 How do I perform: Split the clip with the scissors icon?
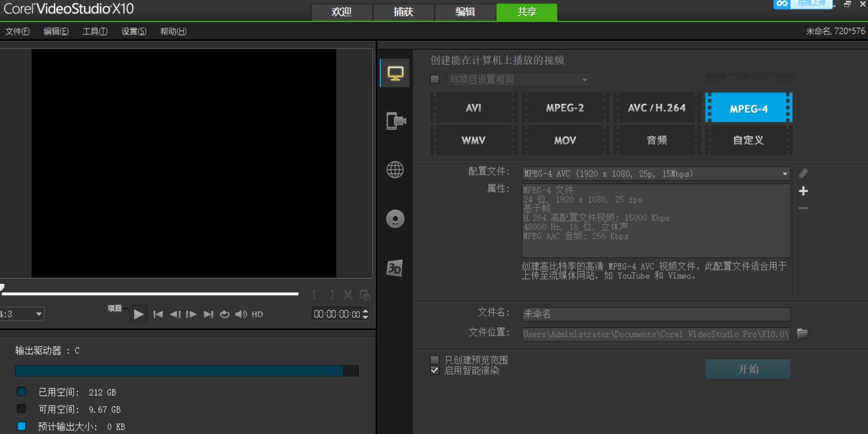coord(348,295)
